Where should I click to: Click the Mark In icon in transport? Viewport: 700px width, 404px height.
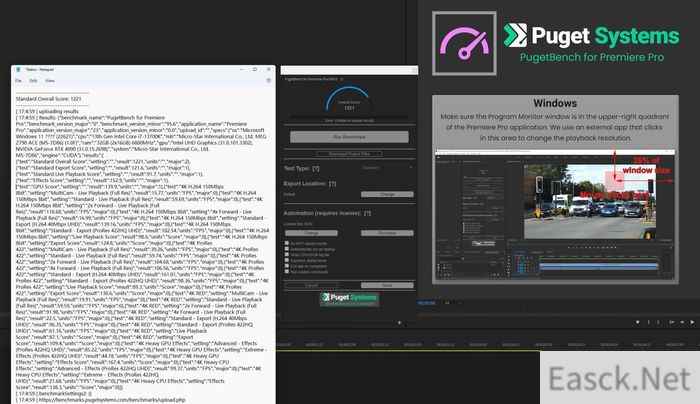coord(648,322)
